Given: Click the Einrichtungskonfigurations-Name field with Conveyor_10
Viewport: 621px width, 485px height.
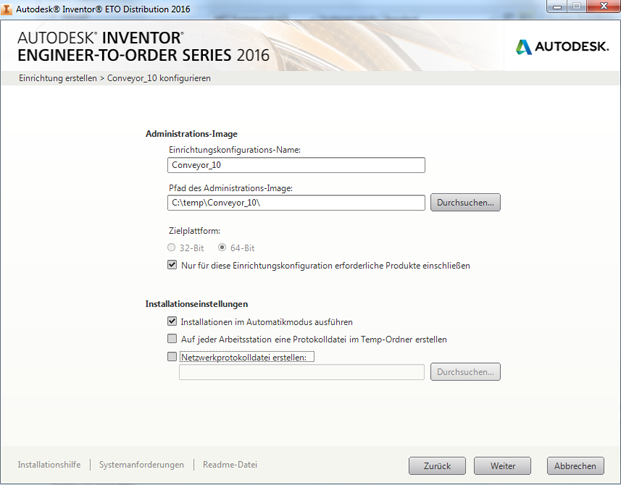Looking at the screenshot, I should [296, 165].
